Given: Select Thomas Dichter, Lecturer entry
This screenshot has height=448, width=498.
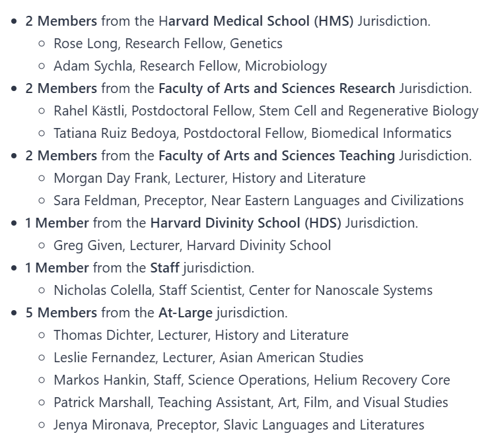Looking at the screenshot, I should click(x=201, y=335).
